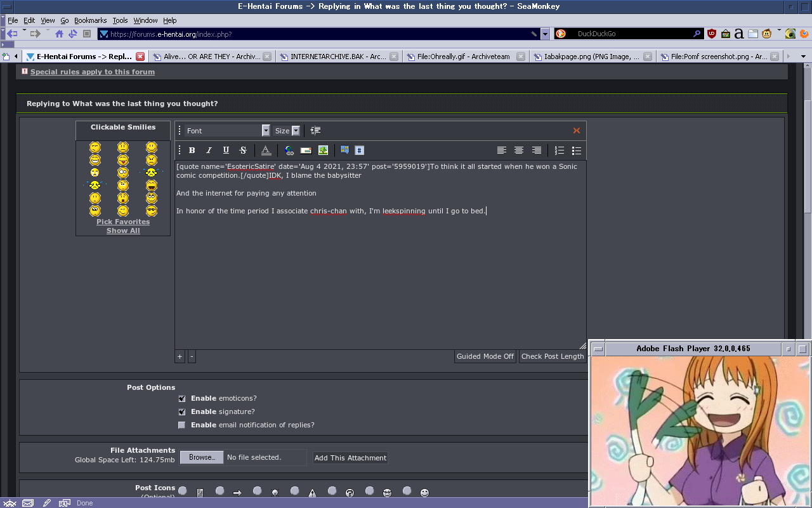Insert a numbered list
The height and width of the screenshot is (508, 812).
pyautogui.click(x=560, y=150)
